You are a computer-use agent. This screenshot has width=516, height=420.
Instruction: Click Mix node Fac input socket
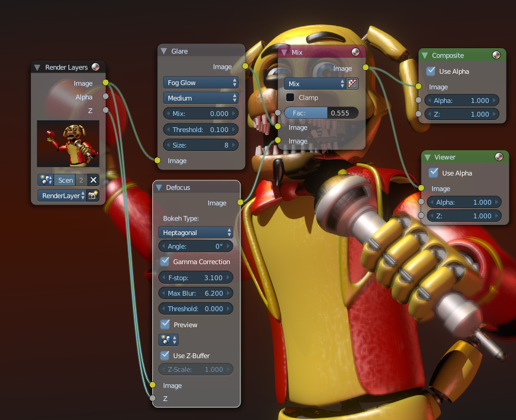[278, 113]
